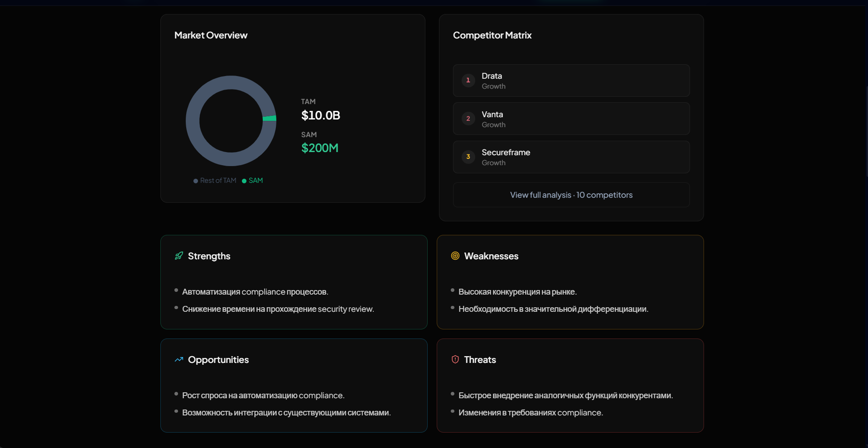Open the Drata competitor card
The width and height of the screenshot is (868, 448).
click(x=571, y=81)
